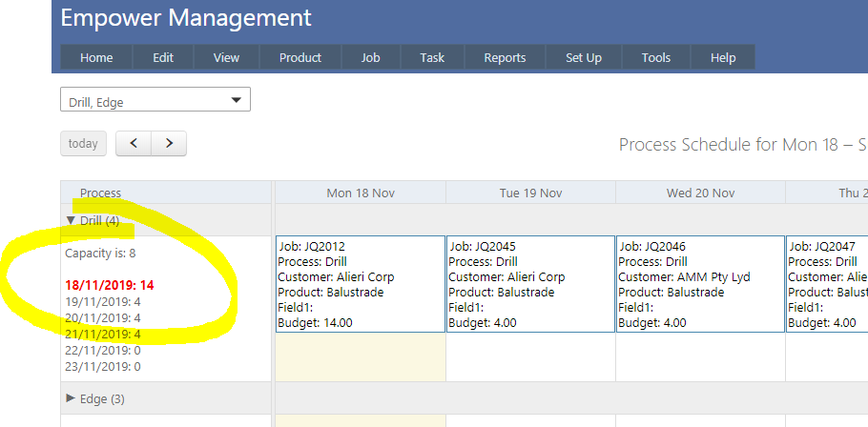This screenshot has width=868, height=427.
Task: Open the Edit menu
Action: coord(163,57)
